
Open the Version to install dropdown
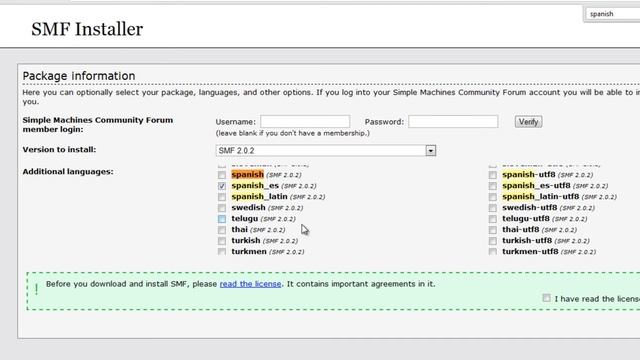pyautogui.click(x=326, y=151)
